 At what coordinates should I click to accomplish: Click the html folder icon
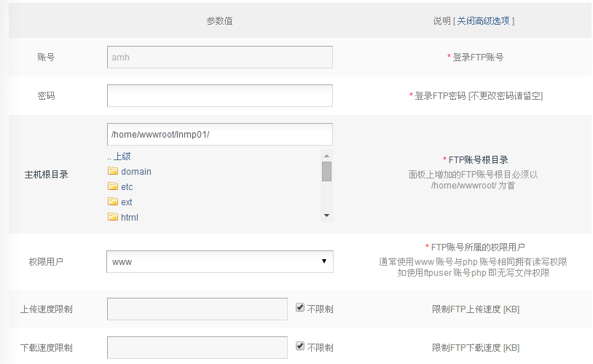112,217
